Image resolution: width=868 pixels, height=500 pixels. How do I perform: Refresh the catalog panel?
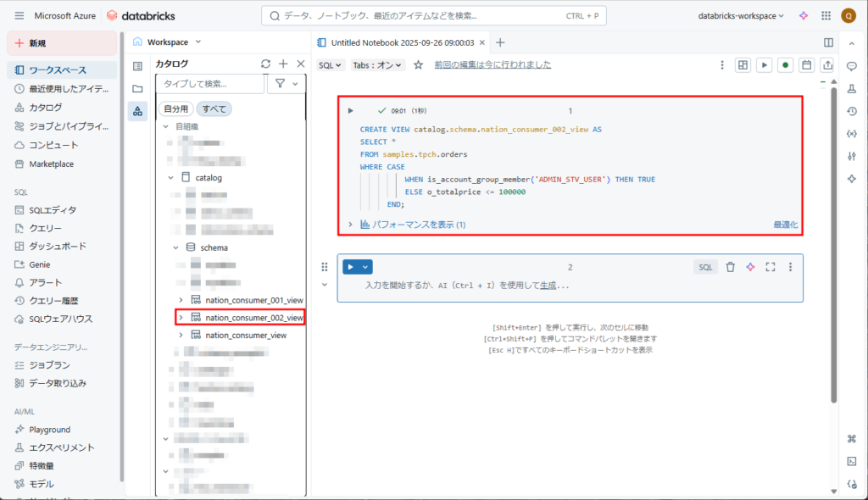pyautogui.click(x=265, y=64)
